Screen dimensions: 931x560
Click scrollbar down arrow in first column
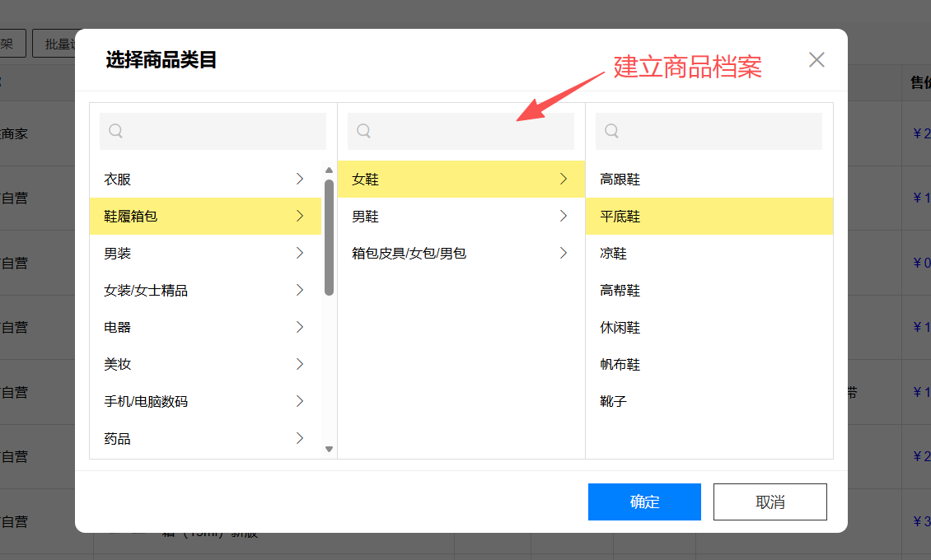pyautogui.click(x=330, y=449)
